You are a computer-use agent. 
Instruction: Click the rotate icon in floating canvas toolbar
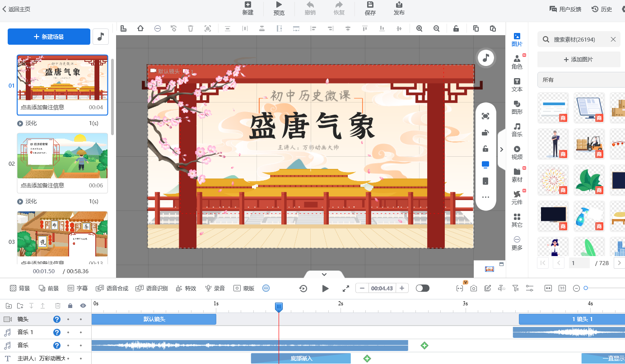click(485, 132)
